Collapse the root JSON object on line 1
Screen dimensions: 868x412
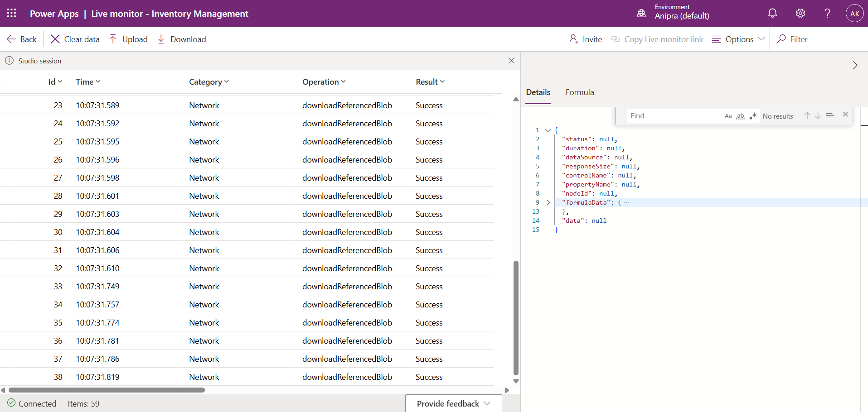tap(548, 130)
